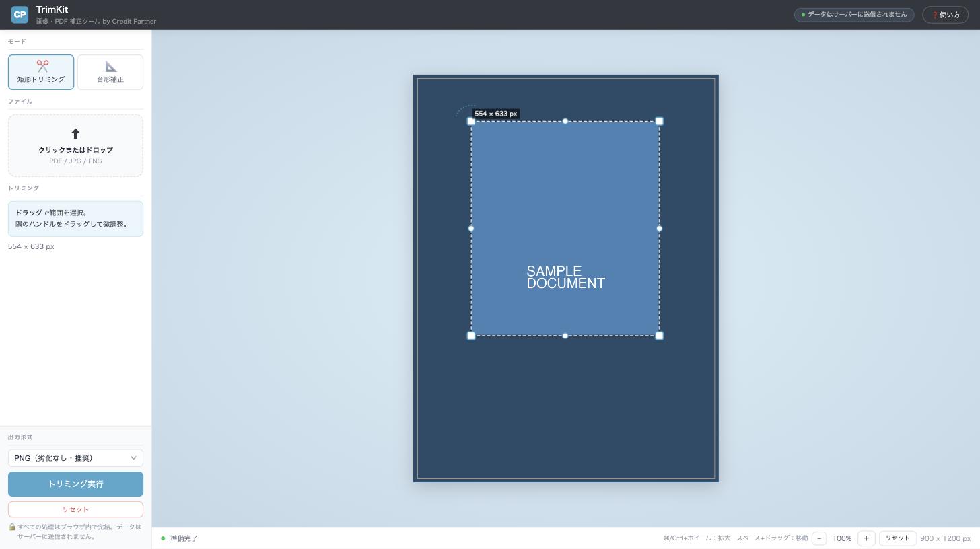Image resolution: width=980 pixels, height=549 pixels.
Task: Open the 使い方 help button
Action: pyautogui.click(x=945, y=15)
